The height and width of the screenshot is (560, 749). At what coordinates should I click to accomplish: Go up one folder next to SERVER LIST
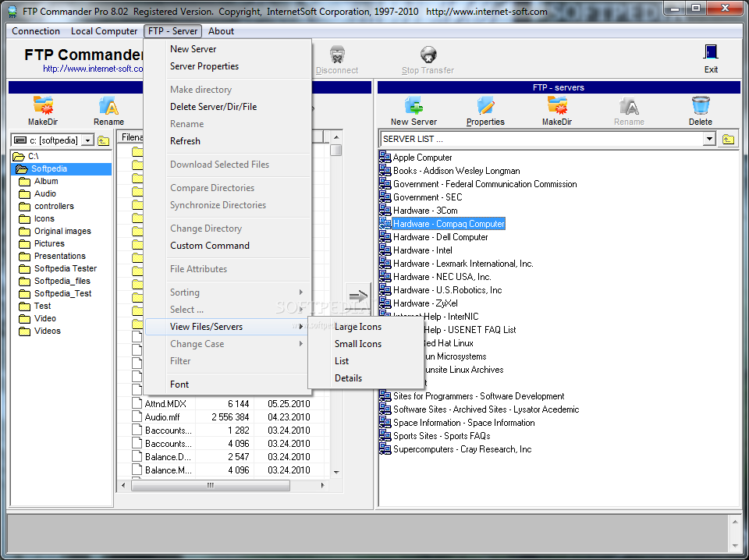pyautogui.click(x=728, y=140)
